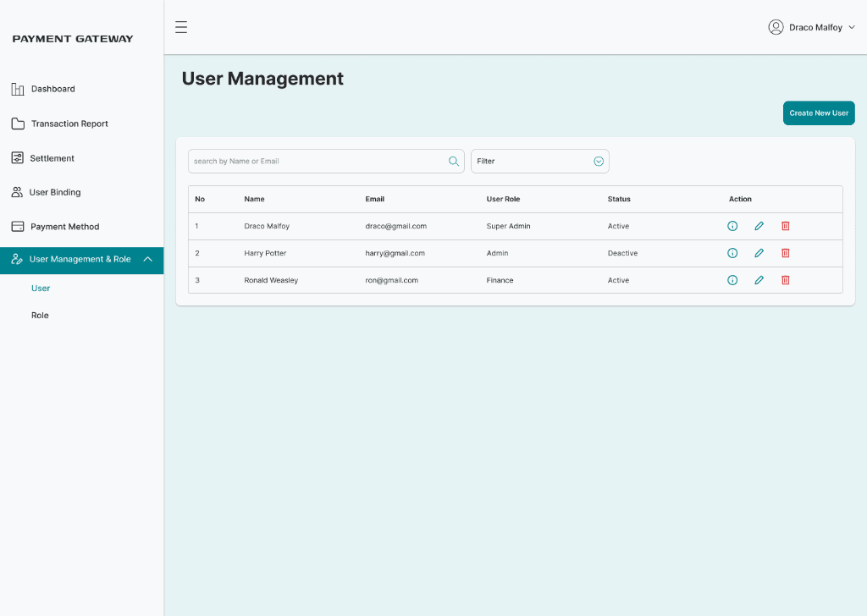Image resolution: width=867 pixels, height=616 pixels.
Task: Click the User Binding people icon
Action: pyautogui.click(x=17, y=192)
